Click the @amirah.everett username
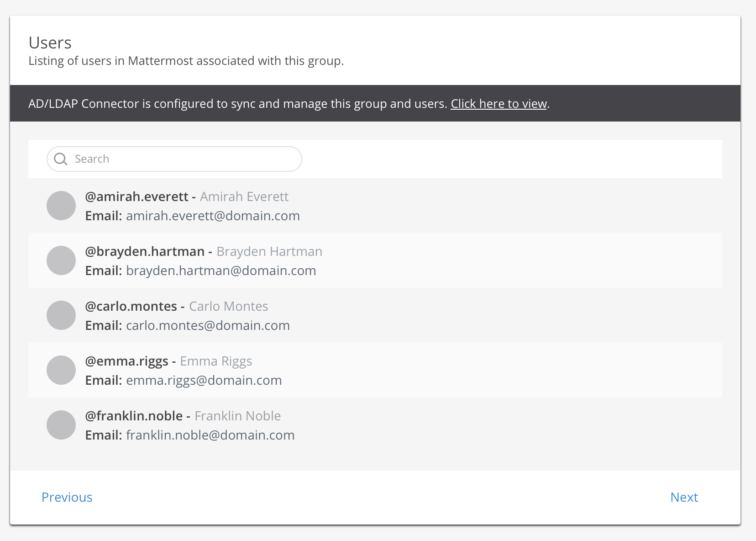This screenshot has height=541, width=756. pos(136,196)
